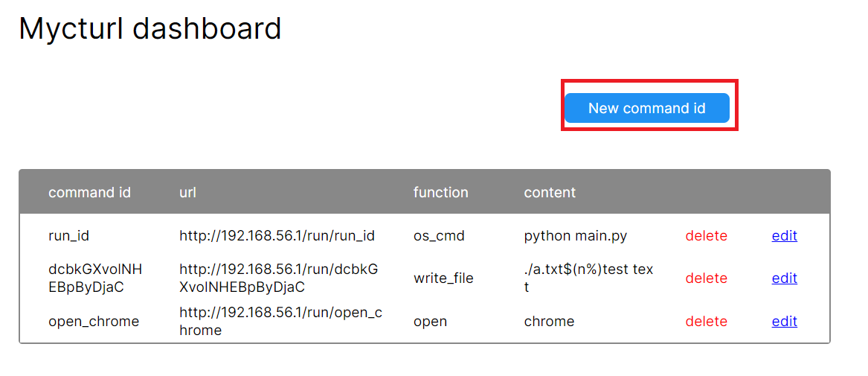
Task: Click the New command id button
Action: [x=646, y=108]
